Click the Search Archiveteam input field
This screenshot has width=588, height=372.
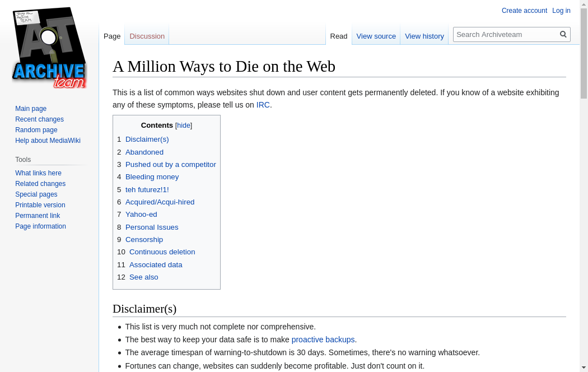pos(506,34)
